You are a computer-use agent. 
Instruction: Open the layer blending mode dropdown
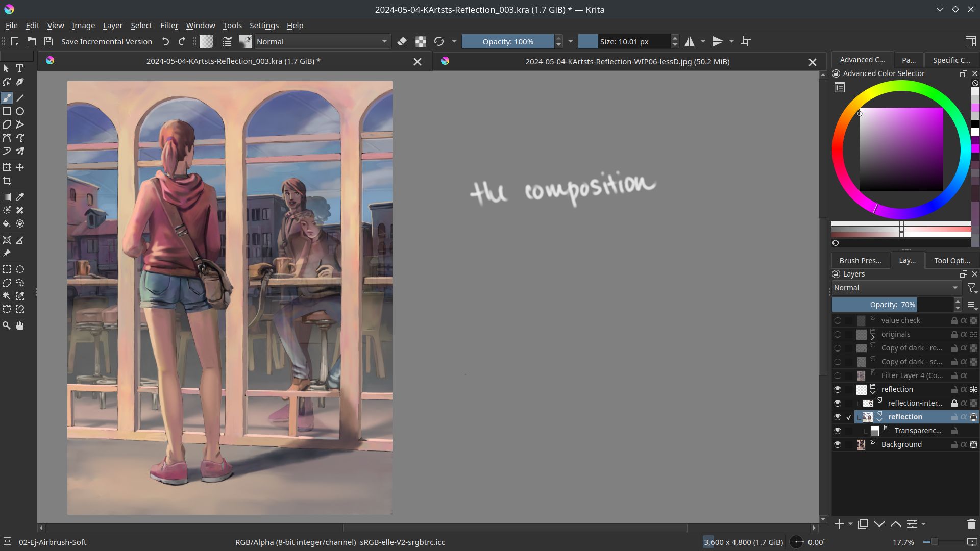click(x=896, y=288)
